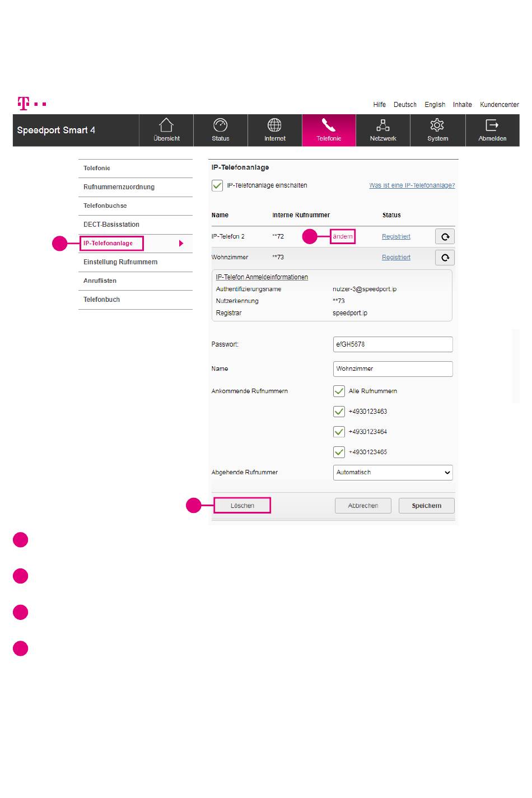532x798 pixels.
Task: Uncheck number +4930123465
Action: click(x=339, y=452)
